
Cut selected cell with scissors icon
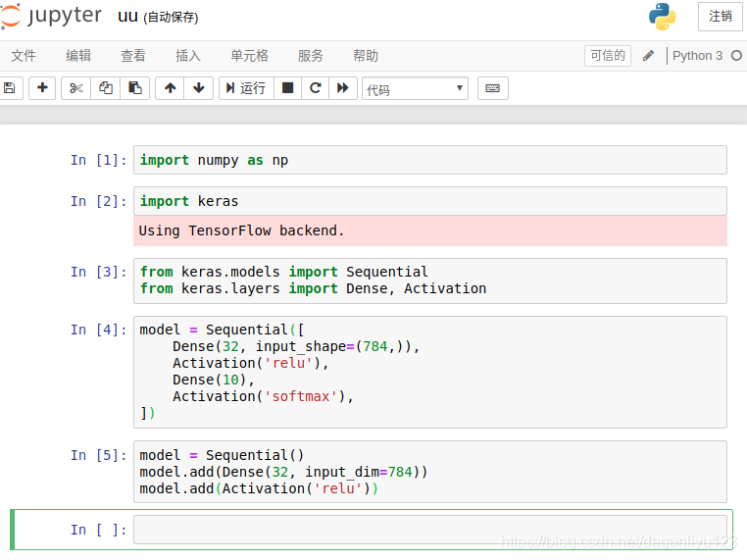76,88
